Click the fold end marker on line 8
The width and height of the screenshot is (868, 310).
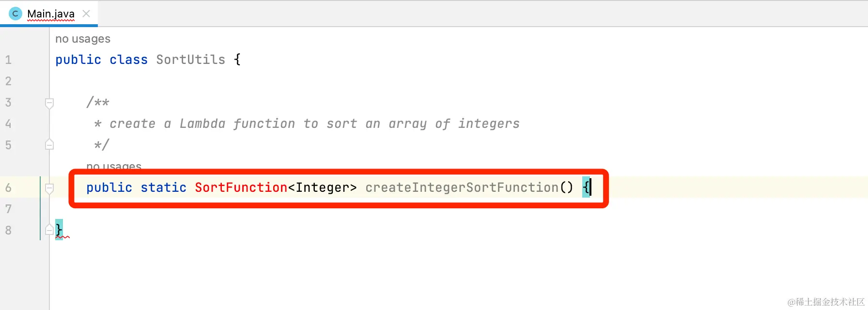coord(49,230)
